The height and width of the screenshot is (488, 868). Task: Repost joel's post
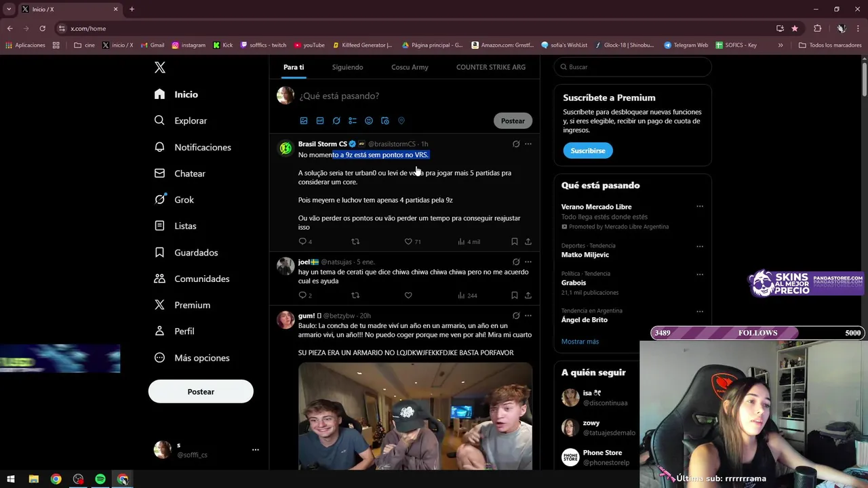[x=355, y=296]
